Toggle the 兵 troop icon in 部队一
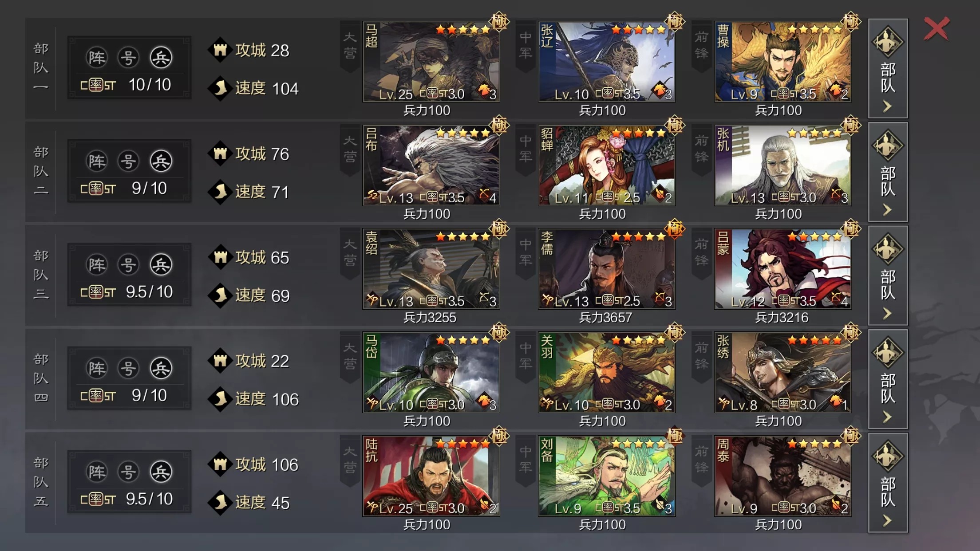This screenshot has height=551, width=980. [x=161, y=58]
